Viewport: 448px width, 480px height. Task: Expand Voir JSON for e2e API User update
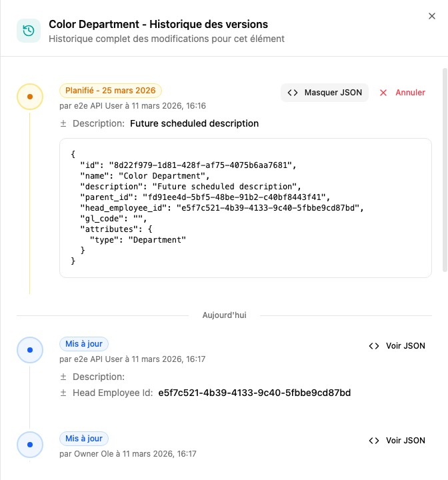397,346
